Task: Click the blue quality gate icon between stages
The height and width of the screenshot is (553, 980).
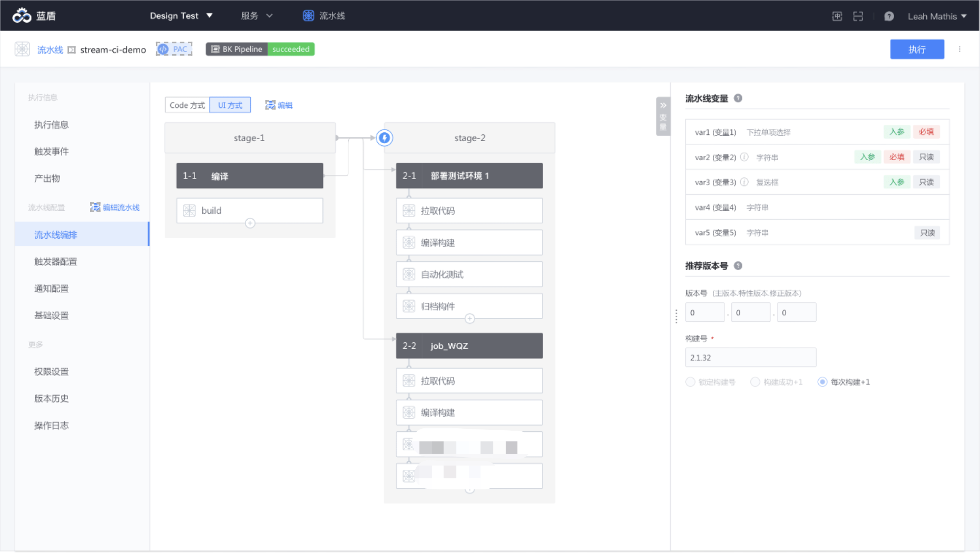Action: point(385,138)
